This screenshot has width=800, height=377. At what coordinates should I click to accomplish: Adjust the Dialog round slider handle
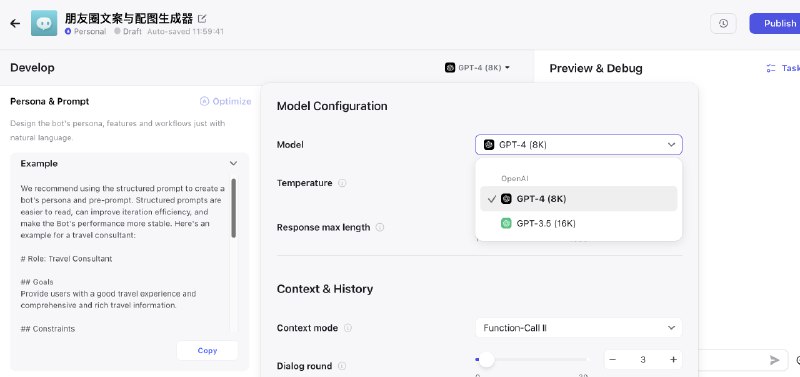tap(487, 360)
